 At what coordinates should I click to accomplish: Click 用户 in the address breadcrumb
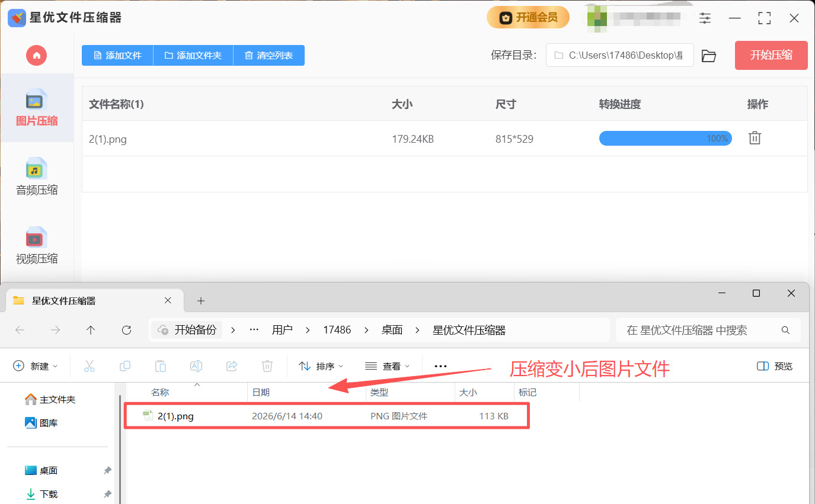pyautogui.click(x=282, y=330)
